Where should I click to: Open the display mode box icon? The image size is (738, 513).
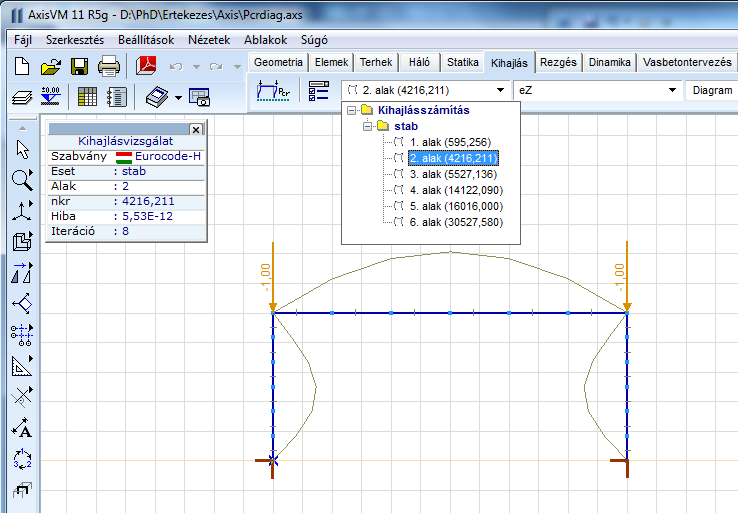[22, 241]
